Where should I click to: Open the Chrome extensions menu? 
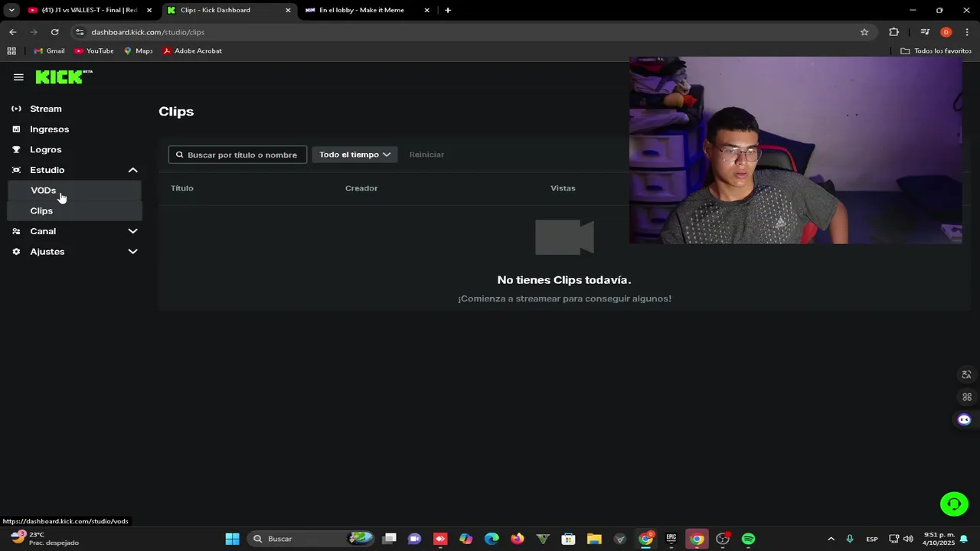tap(893, 32)
